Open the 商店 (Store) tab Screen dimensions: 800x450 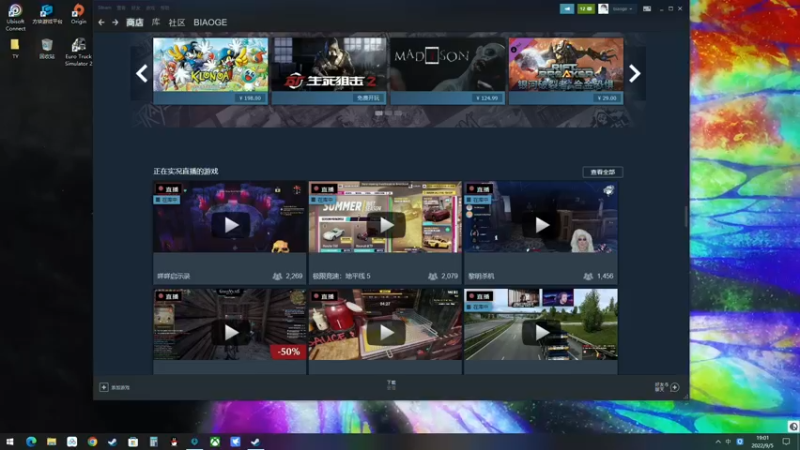135,22
